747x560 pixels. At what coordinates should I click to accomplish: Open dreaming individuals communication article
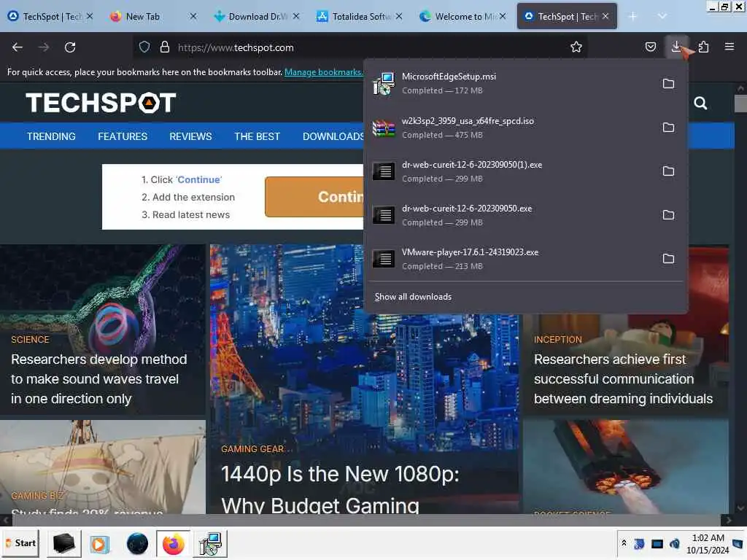click(x=623, y=379)
